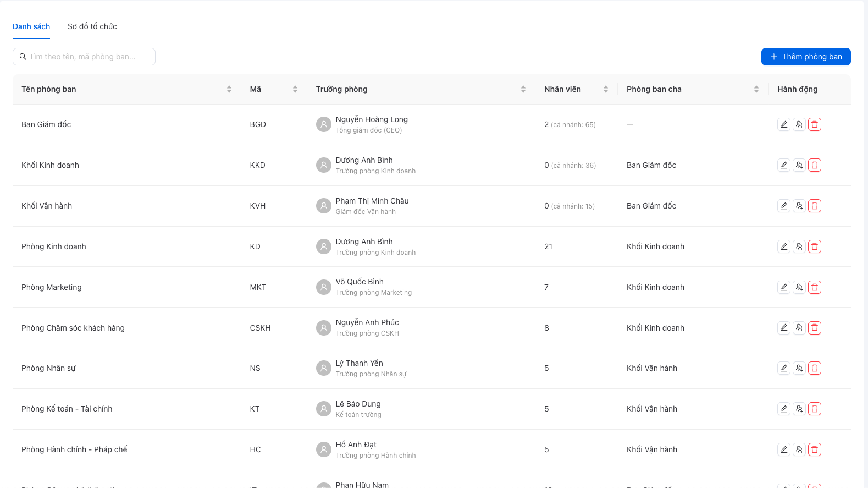Click the name Nguyễn Anh Phúc
The image size is (868, 488).
(367, 322)
